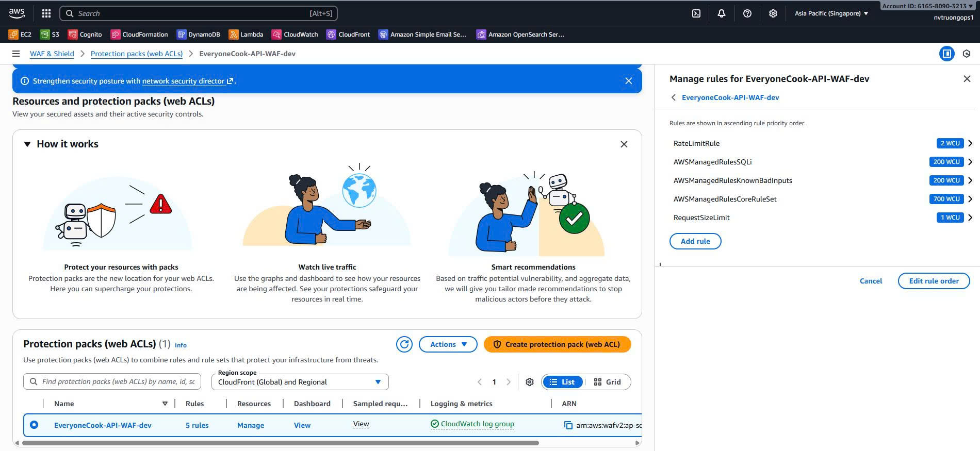The image size is (980, 451).
Task: Go to Protection packs (web ACLs) breadcrumb
Action: [137, 54]
